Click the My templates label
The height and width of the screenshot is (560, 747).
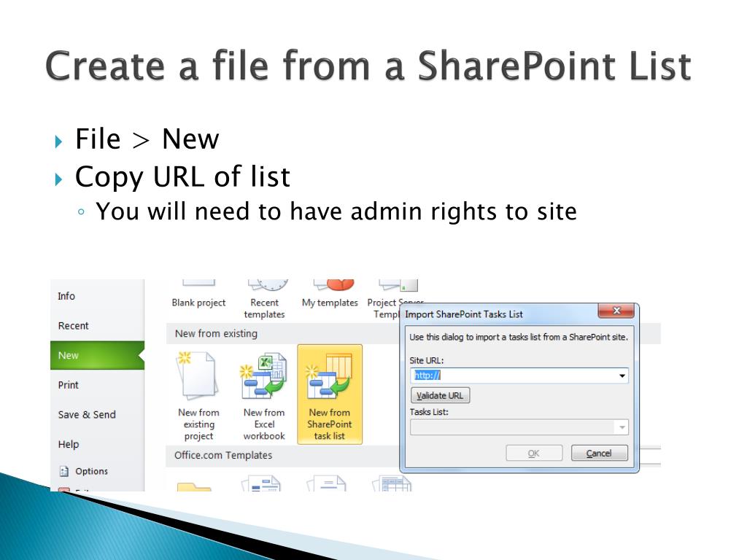[x=330, y=303]
